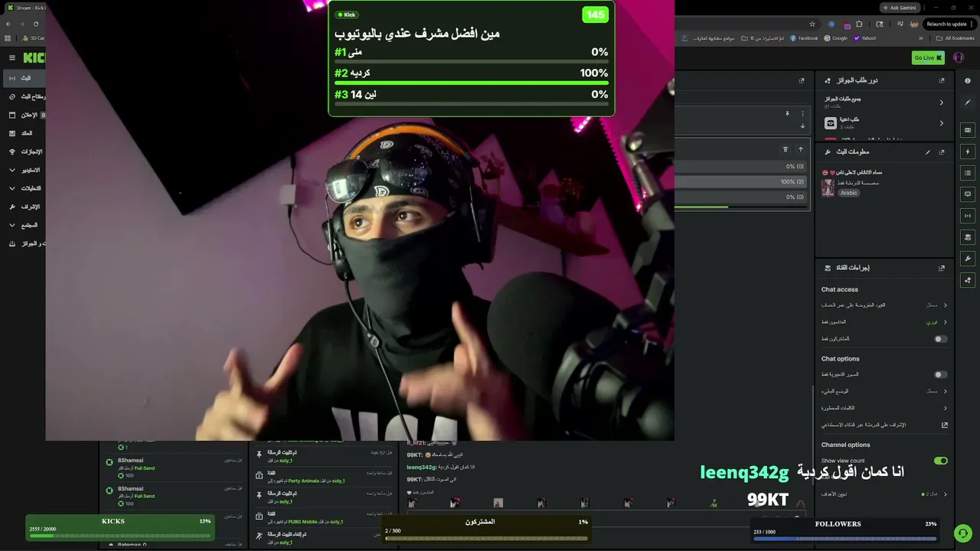The height and width of the screenshot is (551, 980).
Task: Open جميع طلبات الجوائز row chevron
Action: [942, 103]
